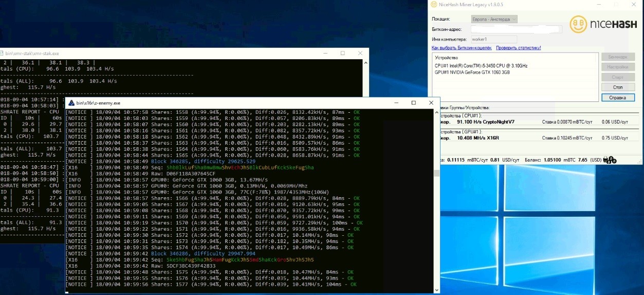Click the 10.408 MH/s X16R speed text
This screenshot has width=644, height=295.
point(479,138)
